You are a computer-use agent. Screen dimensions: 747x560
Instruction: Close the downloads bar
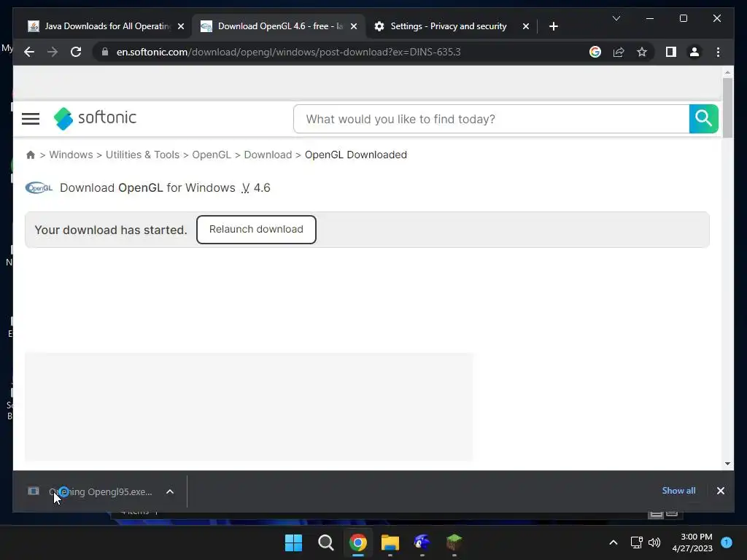click(721, 491)
